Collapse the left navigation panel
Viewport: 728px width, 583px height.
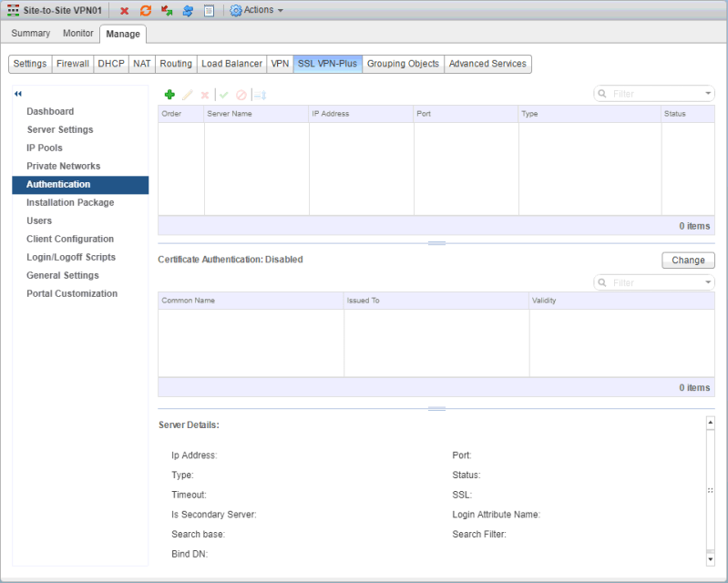coord(18,94)
